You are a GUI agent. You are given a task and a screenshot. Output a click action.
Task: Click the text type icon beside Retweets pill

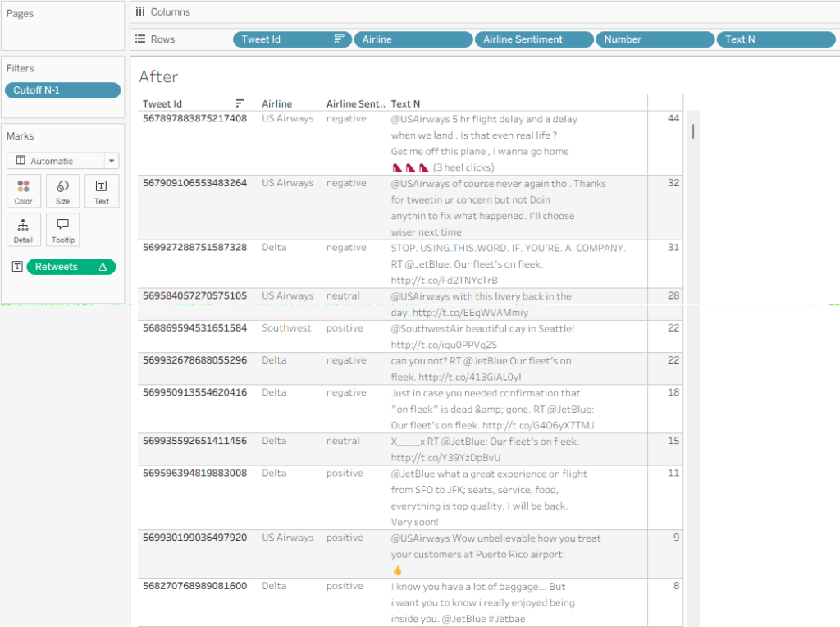coord(17,267)
